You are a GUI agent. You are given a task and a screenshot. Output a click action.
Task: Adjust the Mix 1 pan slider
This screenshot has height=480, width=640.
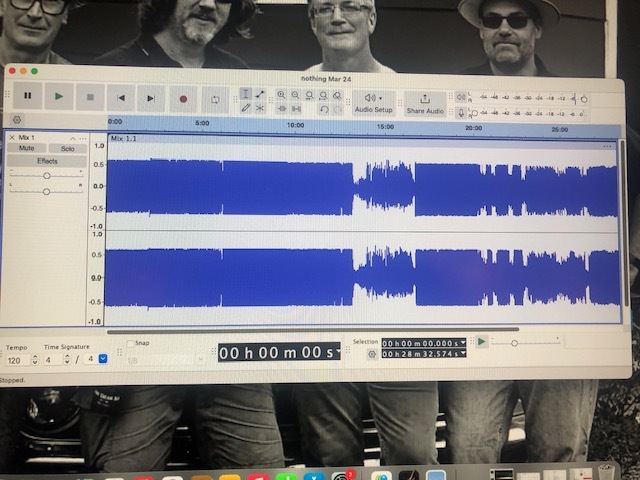click(x=47, y=191)
